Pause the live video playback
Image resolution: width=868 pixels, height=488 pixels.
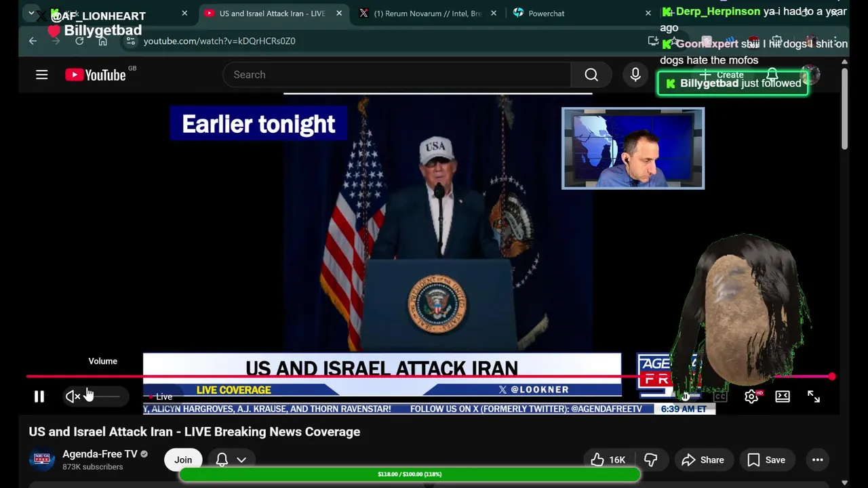39,396
